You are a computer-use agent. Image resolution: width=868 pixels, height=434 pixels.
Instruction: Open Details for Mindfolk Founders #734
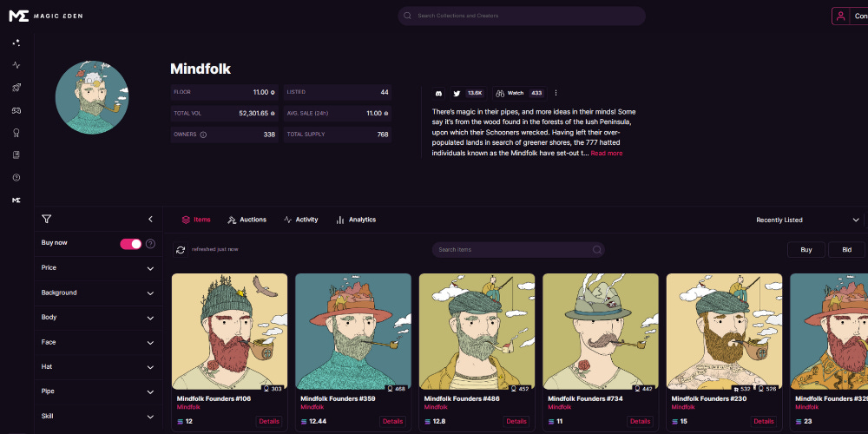[640, 421]
